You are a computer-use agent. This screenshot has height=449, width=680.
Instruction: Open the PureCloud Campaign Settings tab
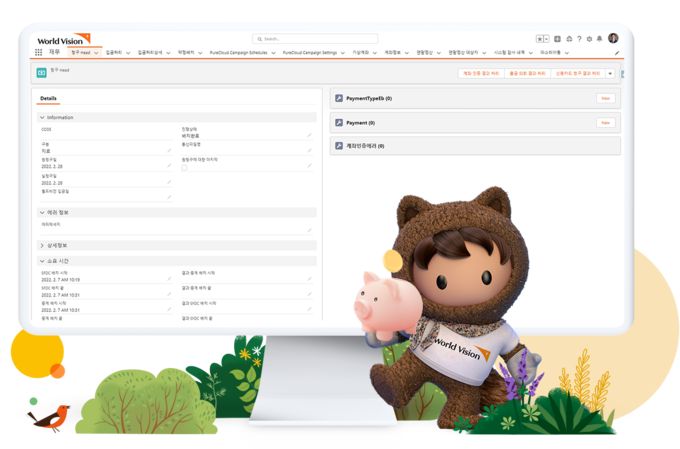[x=310, y=52]
